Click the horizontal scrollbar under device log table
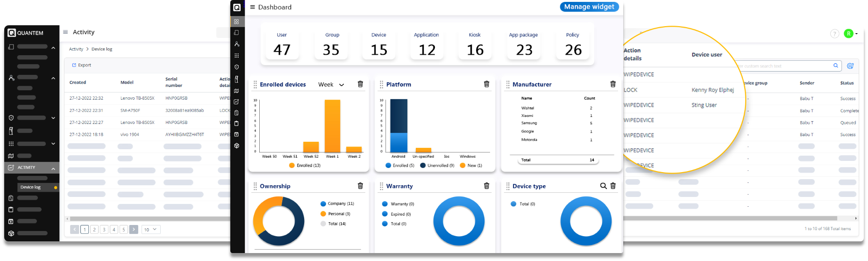This screenshot has width=868, height=261. [x=149, y=218]
